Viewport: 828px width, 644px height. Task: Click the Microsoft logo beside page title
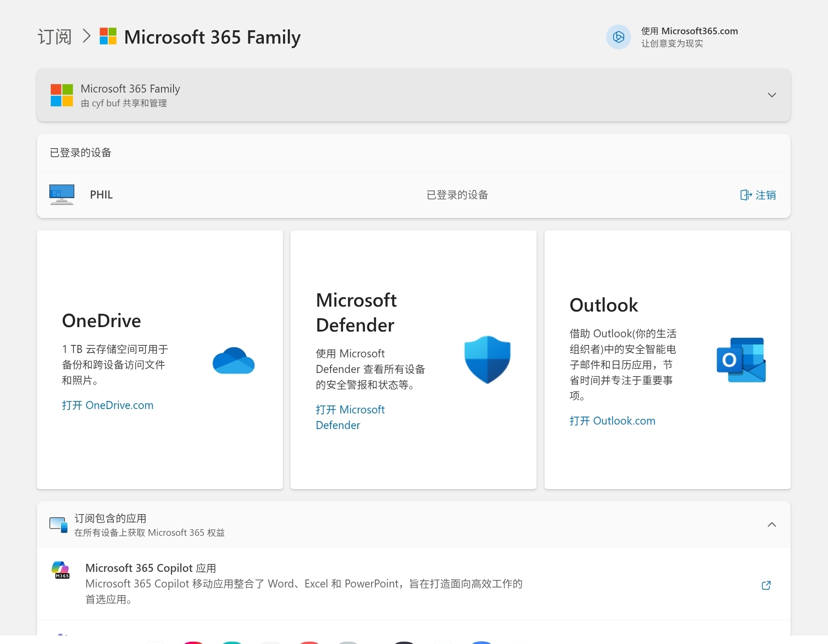(x=108, y=36)
